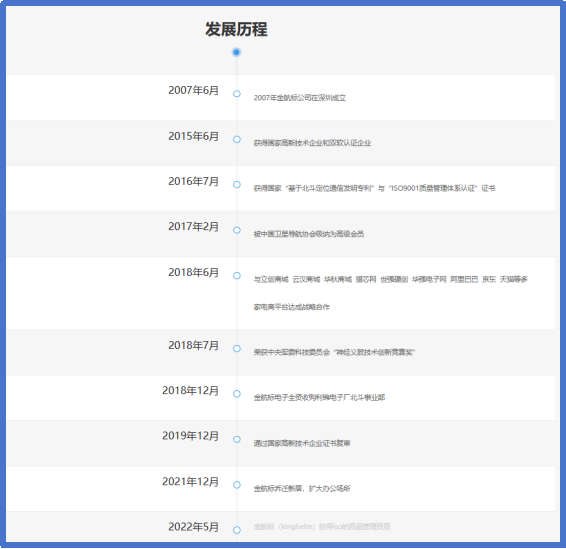Click the 2021年12月 timeline circle marker
Image resolution: width=566 pixels, height=549 pixels.
click(x=237, y=485)
